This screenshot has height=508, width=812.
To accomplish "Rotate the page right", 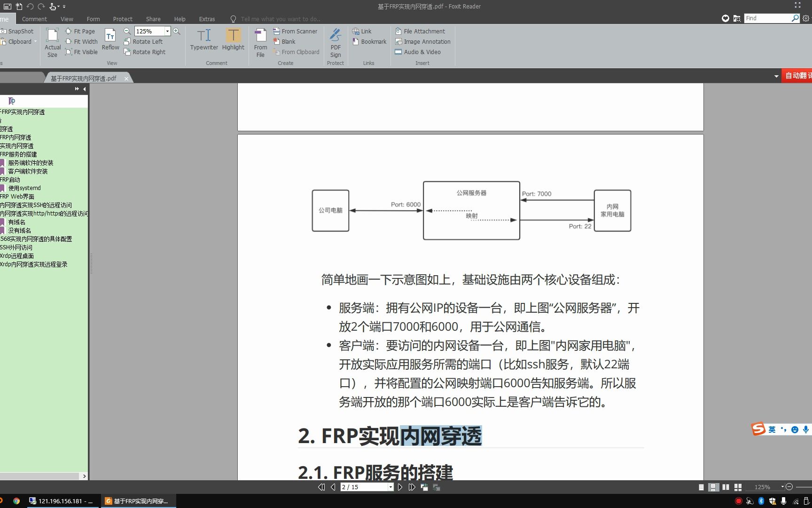I will [x=145, y=52].
